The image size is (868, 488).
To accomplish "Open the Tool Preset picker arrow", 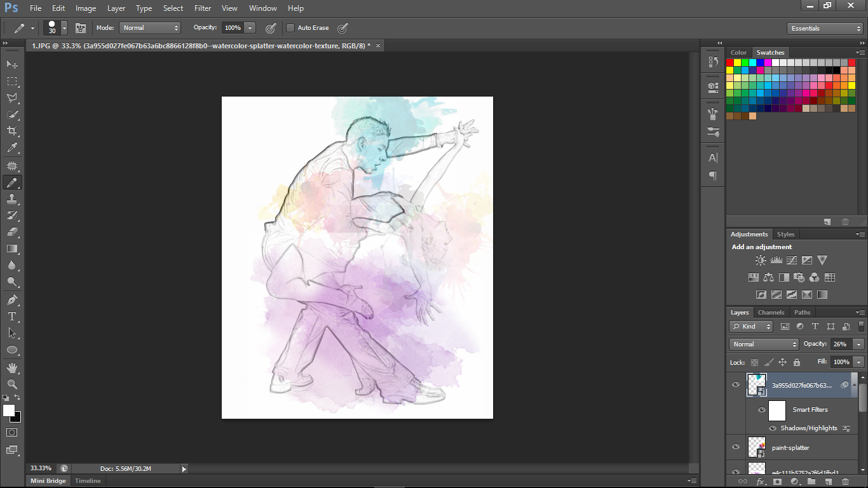I will [32, 28].
